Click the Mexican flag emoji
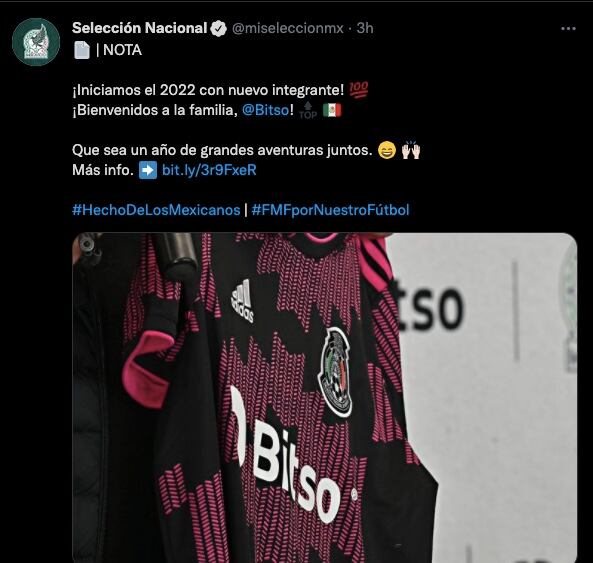Viewport: 593px width, 563px height. pos(332,110)
